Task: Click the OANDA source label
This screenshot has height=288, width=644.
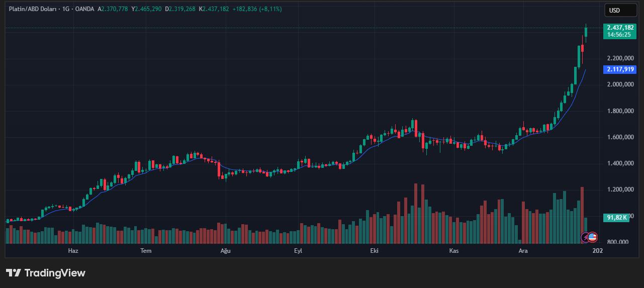Action: pos(85,9)
